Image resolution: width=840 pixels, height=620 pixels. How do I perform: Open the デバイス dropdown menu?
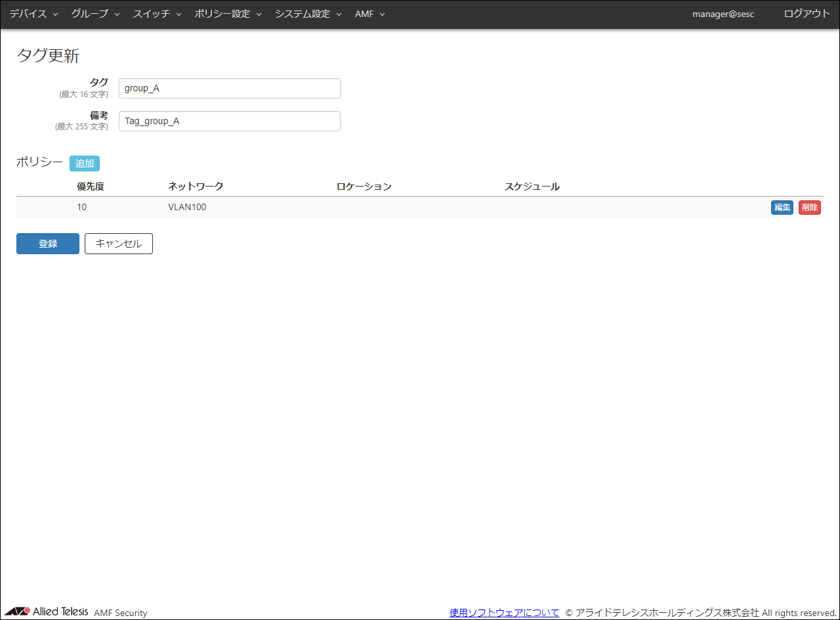pyautogui.click(x=33, y=14)
